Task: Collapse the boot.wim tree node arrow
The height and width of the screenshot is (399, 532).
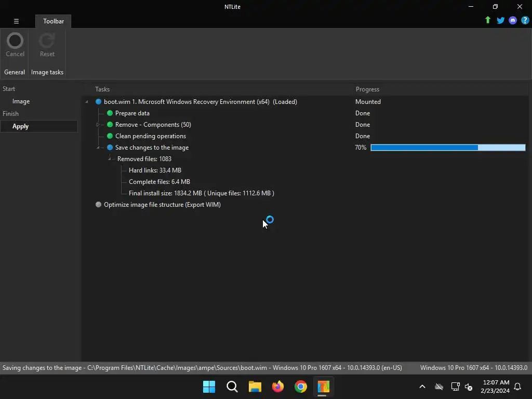Action: click(x=87, y=102)
